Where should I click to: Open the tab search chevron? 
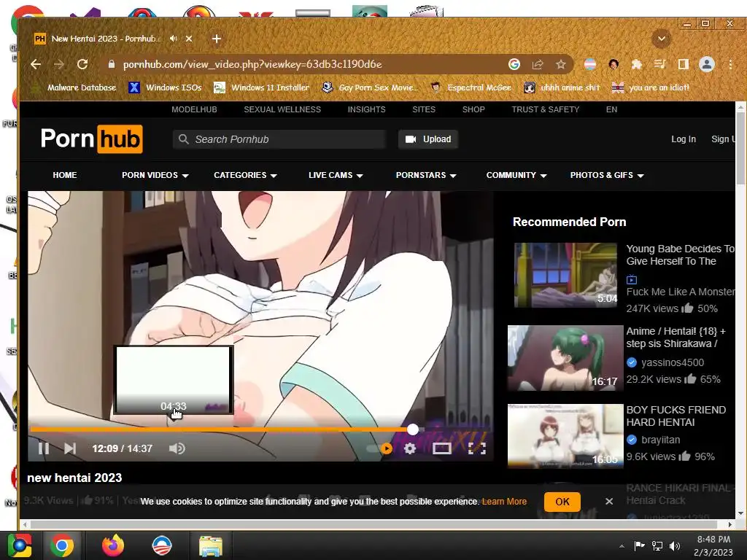point(661,39)
